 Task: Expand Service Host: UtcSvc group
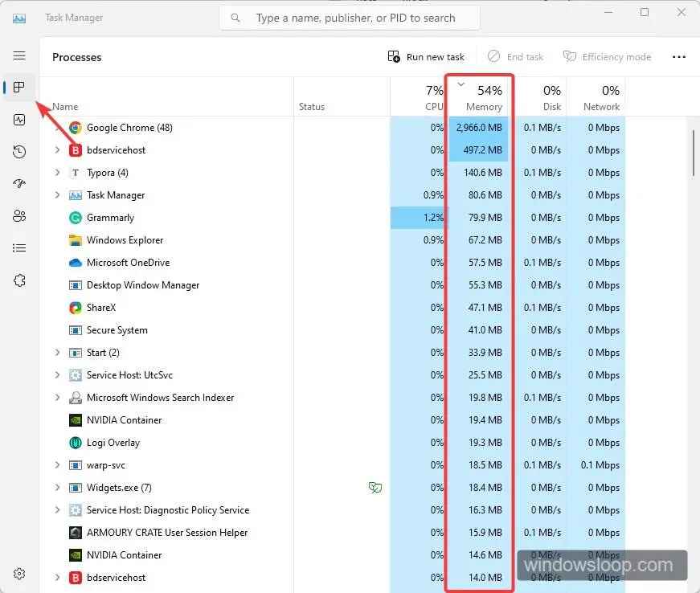coord(57,374)
